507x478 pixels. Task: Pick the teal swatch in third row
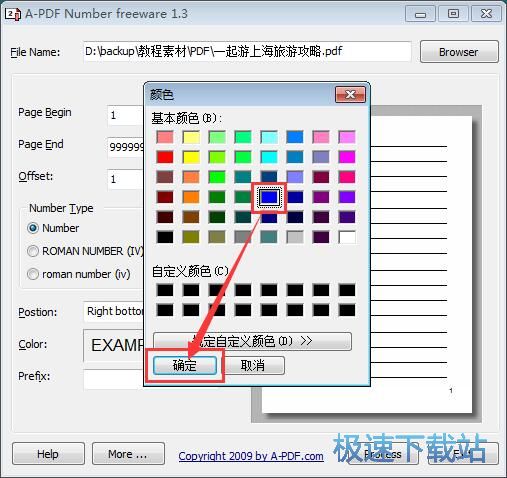coord(243,177)
